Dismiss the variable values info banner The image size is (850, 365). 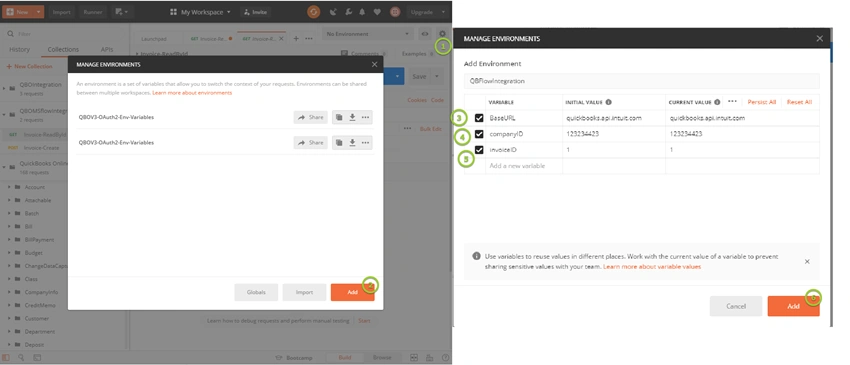coord(807,261)
